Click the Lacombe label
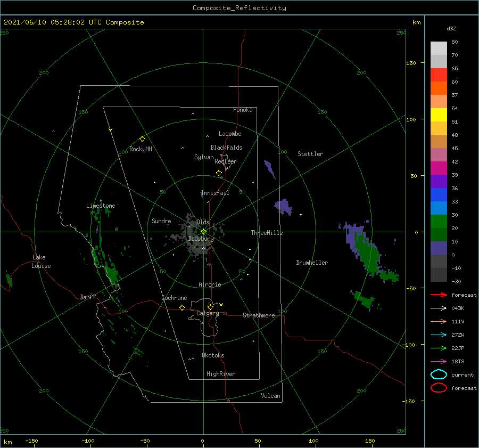Viewport: 479px width, 448px height. point(230,134)
